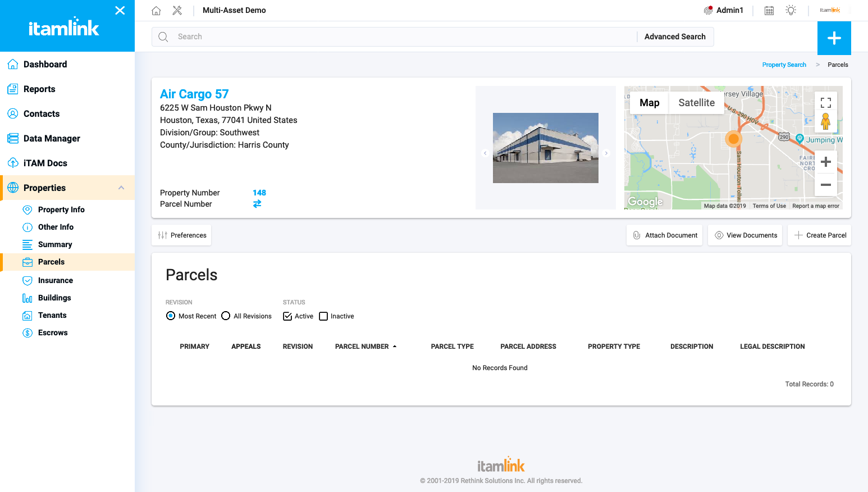Select the All Revisions radio button
This screenshot has height=492, width=868.
tap(226, 316)
